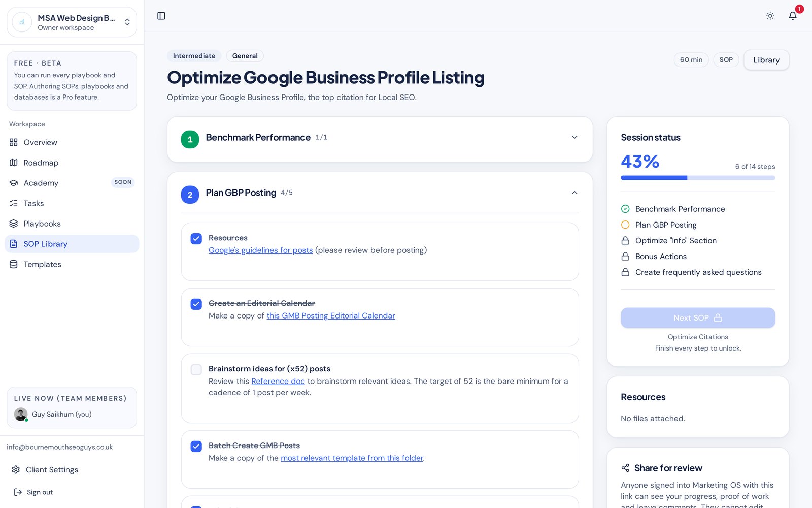Click the Overview grid icon

tap(14, 142)
